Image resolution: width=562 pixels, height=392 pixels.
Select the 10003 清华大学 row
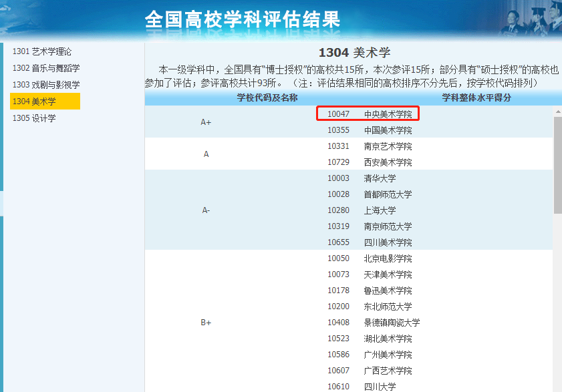pos(362,178)
